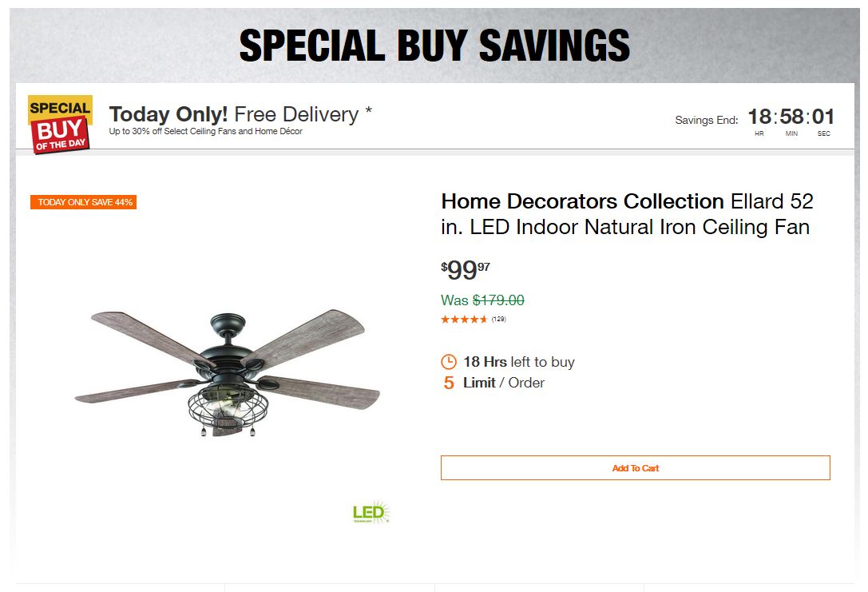This screenshot has height=592, width=868.
Task: Click the minutes value in the countdown timer
Action: pos(791,117)
